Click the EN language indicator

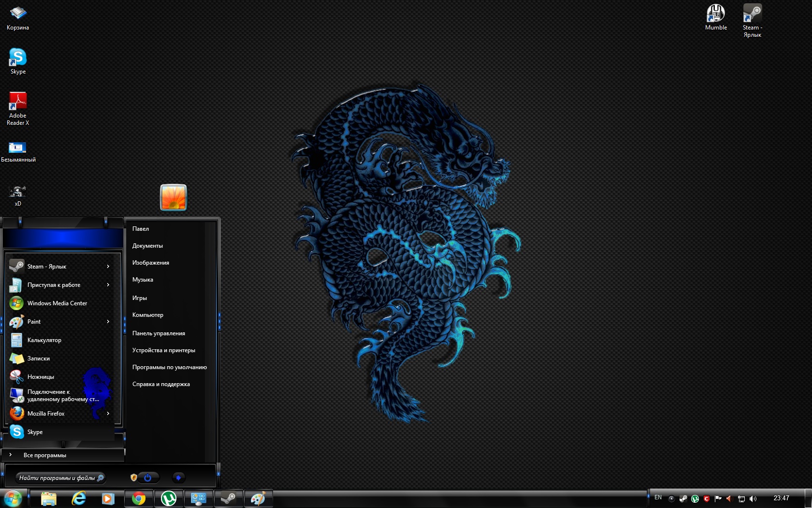(658, 497)
